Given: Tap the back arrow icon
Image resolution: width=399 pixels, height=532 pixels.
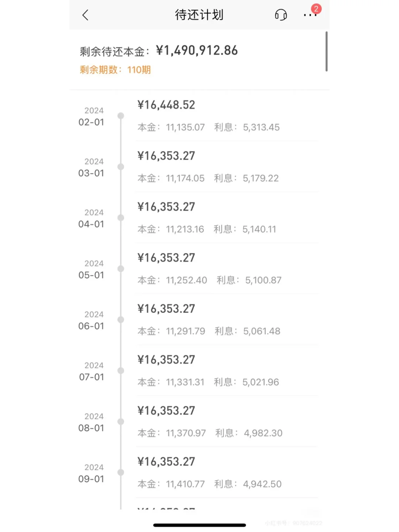Looking at the screenshot, I should point(85,15).
